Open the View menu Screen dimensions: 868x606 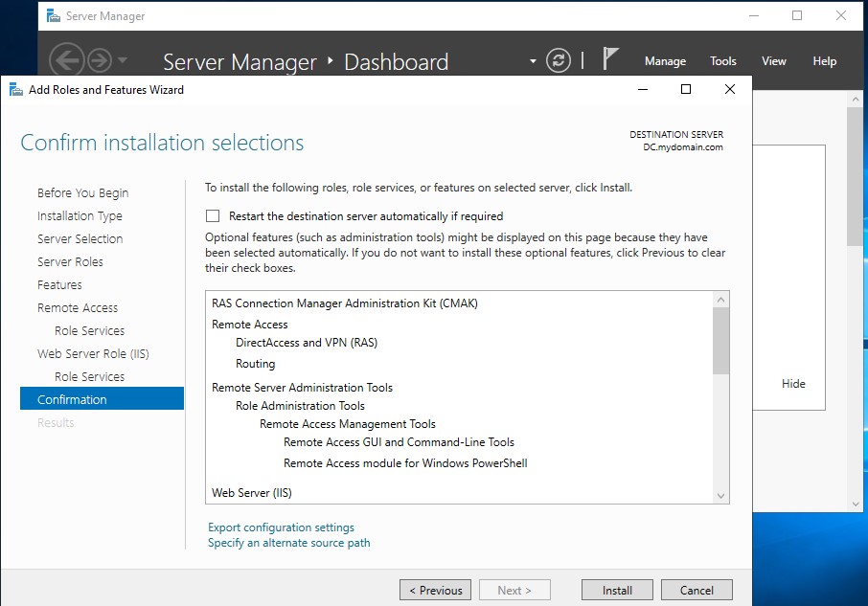773,61
